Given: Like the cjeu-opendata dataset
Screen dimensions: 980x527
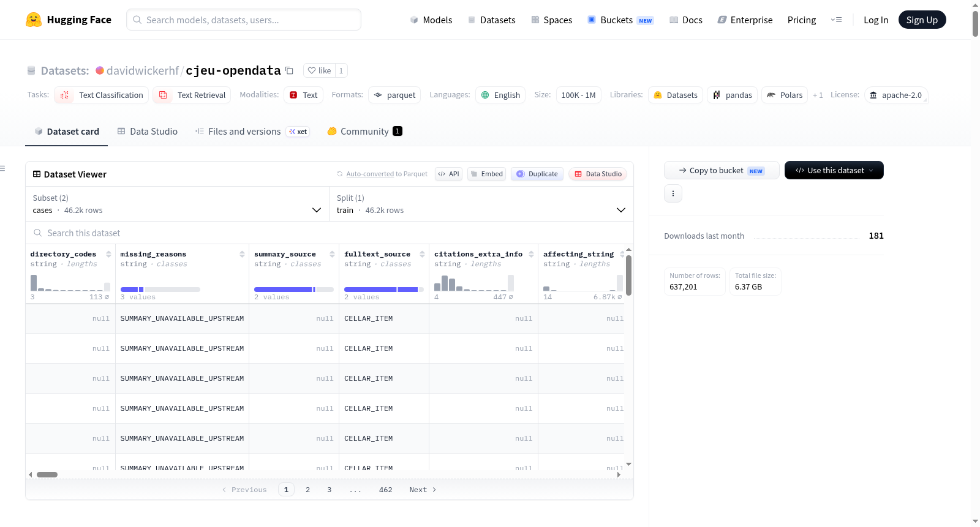Looking at the screenshot, I should click(x=319, y=70).
